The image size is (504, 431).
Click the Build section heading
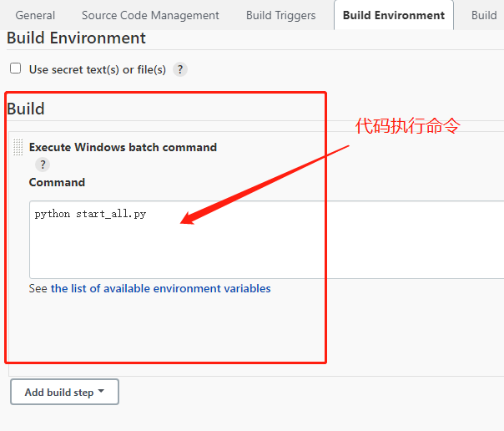(26, 109)
